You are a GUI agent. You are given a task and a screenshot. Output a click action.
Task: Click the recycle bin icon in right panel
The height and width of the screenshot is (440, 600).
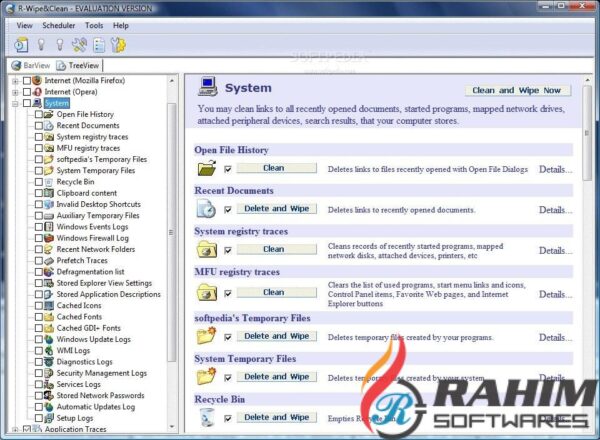tap(207, 417)
